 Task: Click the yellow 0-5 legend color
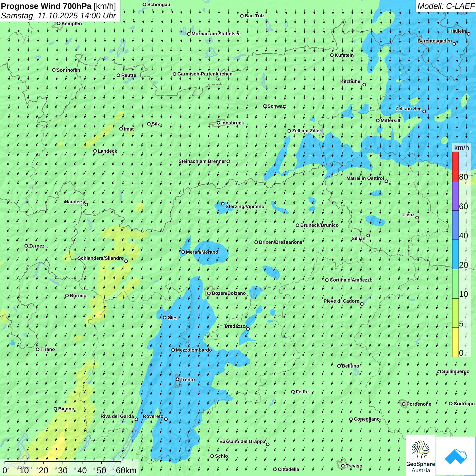click(455, 342)
